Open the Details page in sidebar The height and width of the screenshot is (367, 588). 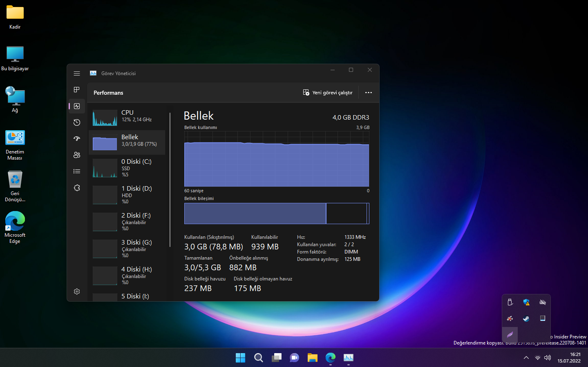(76, 171)
